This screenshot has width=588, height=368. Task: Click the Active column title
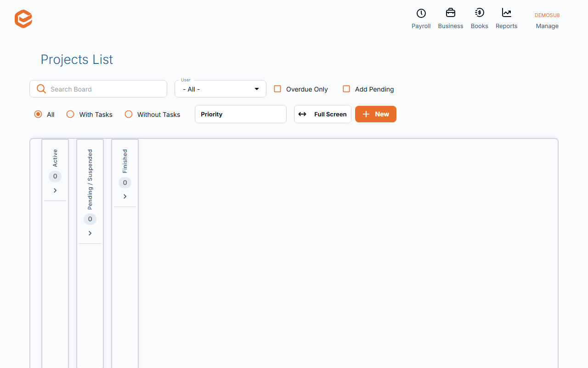click(x=55, y=158)
